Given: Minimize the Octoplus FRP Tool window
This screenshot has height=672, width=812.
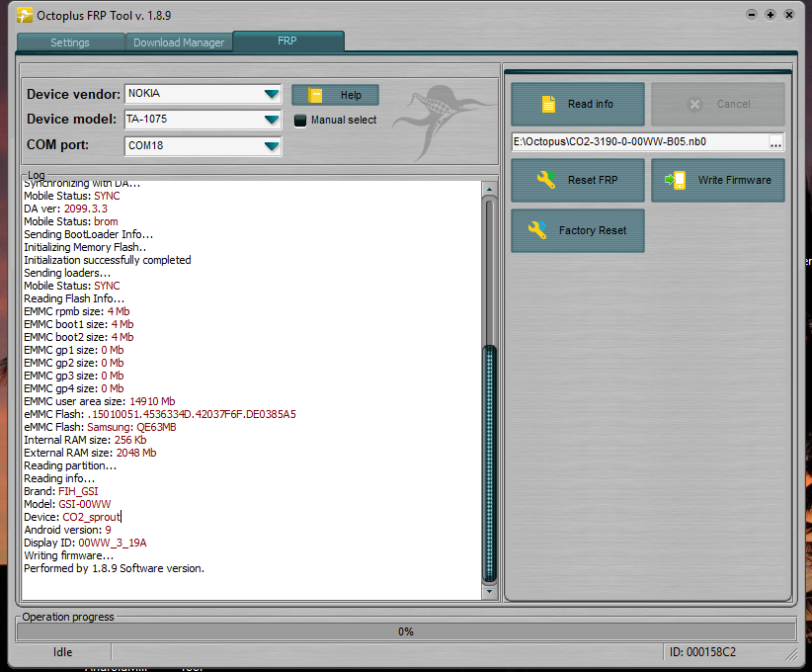Looking at the screenshot, I should tap(752, 15).
